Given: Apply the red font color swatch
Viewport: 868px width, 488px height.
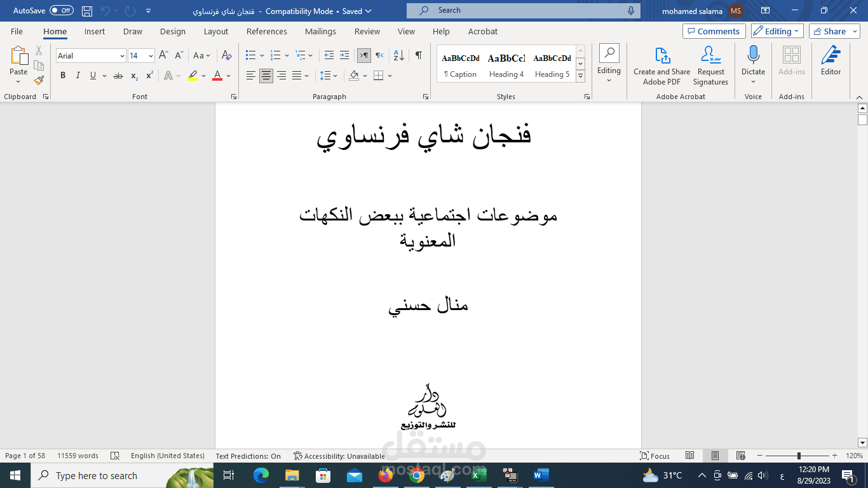Looking at the screenshot, I should coord(217,76).
